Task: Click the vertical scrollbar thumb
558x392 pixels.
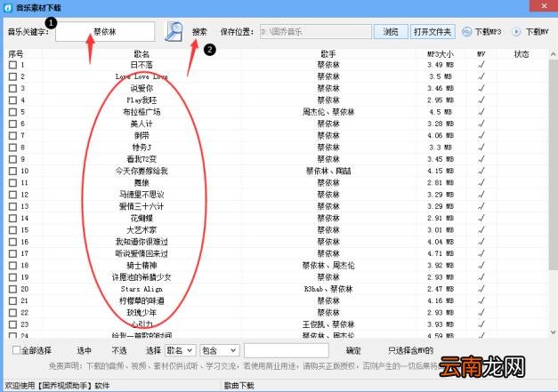Action: click(x=553, y=165)
